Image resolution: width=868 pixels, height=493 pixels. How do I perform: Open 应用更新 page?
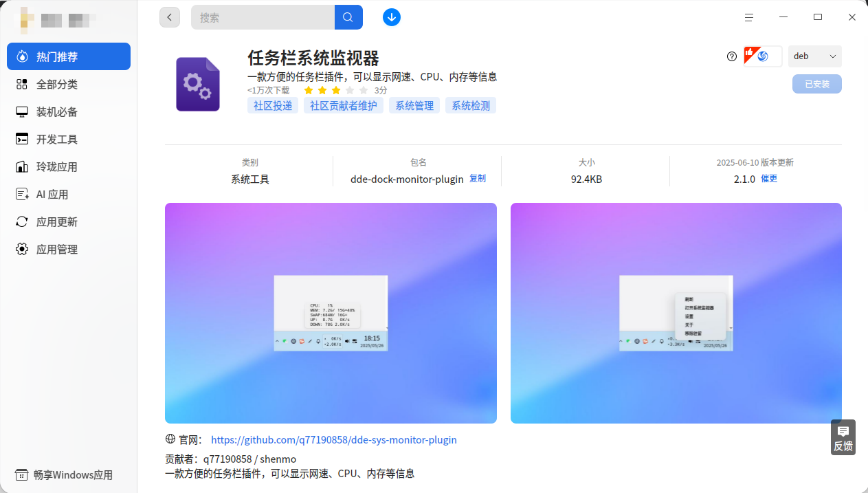pyautogui.click(x=69, y=221)
